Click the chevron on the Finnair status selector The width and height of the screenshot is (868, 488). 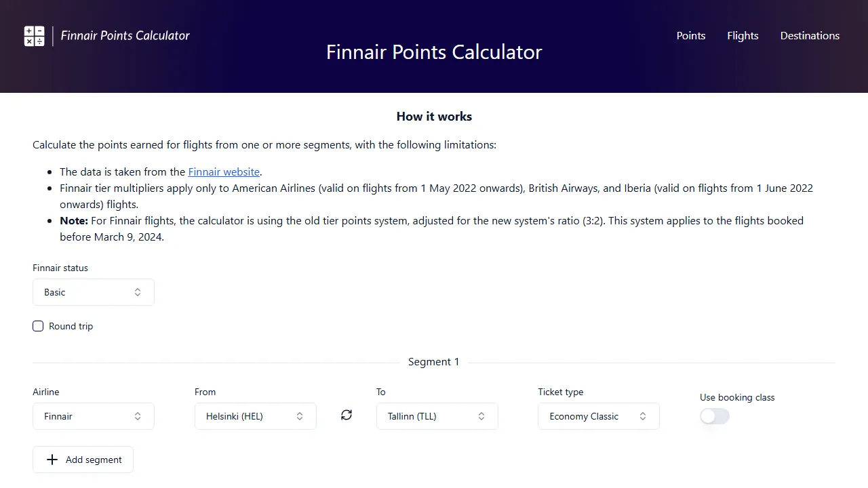tap(138, 292)
